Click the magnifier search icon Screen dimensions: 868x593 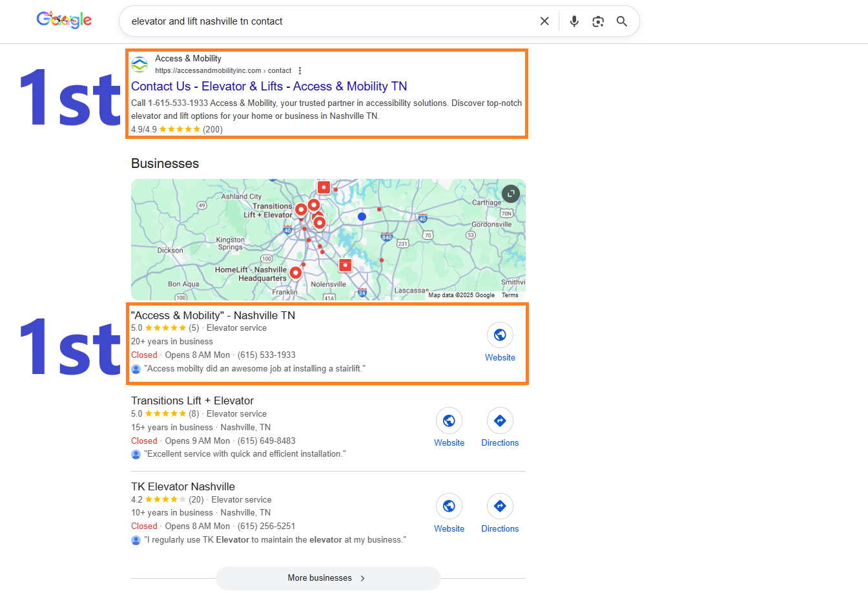[622, 21]
